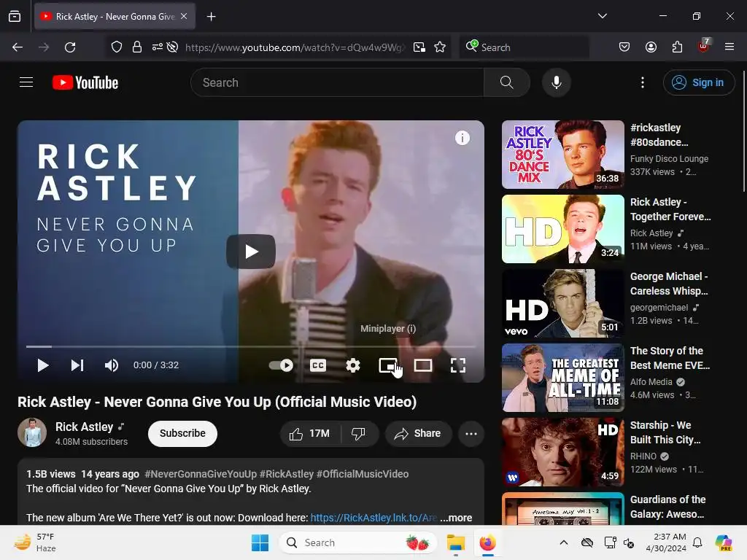
Task: Show video info card icon
Action: click(x=462, y=138)
